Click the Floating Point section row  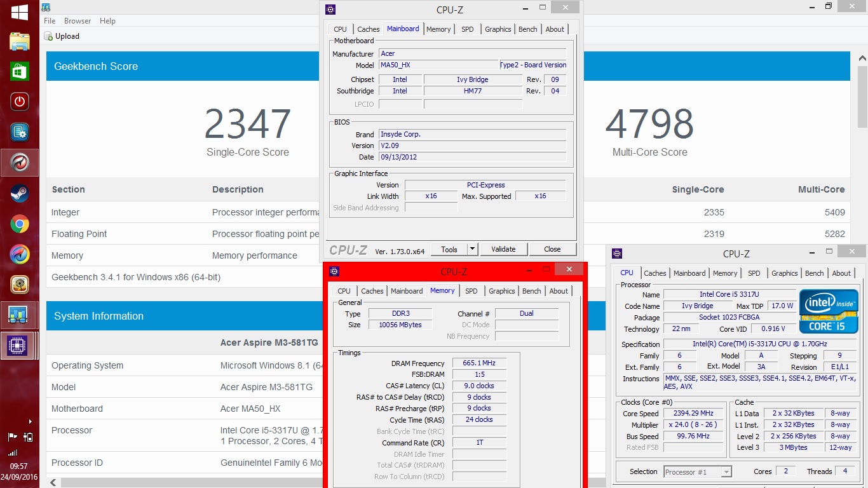448,234
